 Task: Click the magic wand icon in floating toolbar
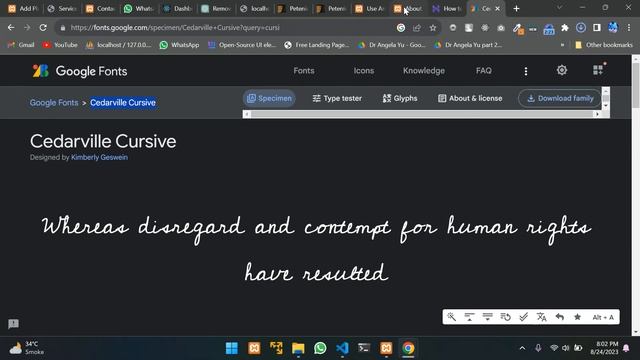coord(451,317)
